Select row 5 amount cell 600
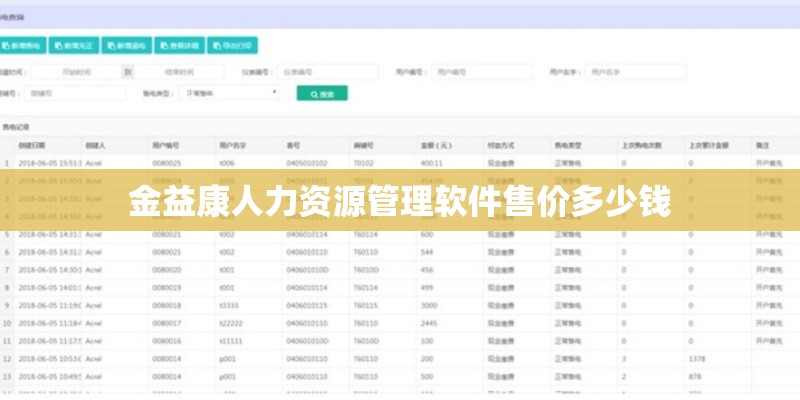Screen dimensions: 800x400 pos(427,235)
